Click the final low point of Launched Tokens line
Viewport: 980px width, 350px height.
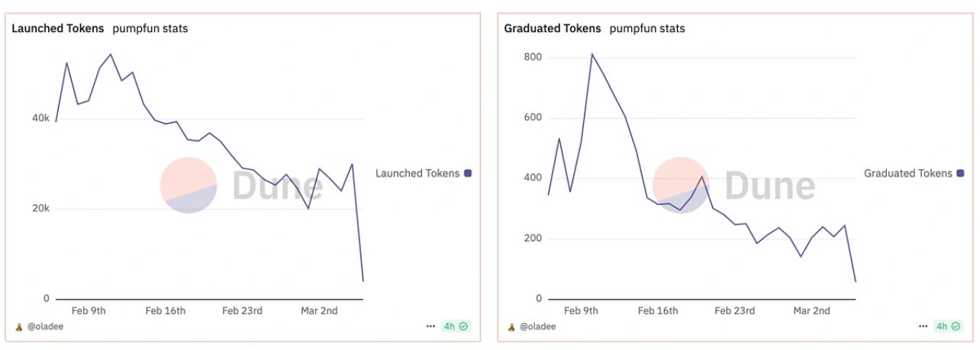click(363, 281)
